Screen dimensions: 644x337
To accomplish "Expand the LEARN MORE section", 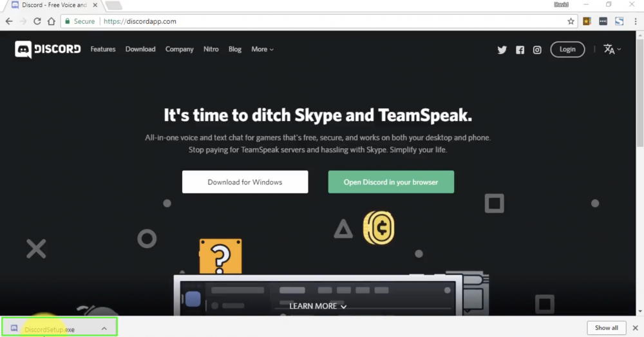I will [317, 306].
